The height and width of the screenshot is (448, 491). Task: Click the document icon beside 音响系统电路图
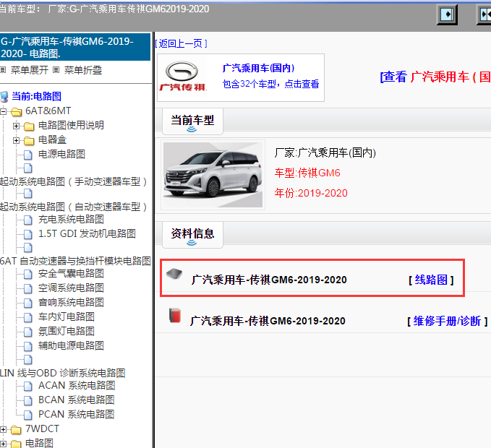pyautogui.click(x=28, y=303)
